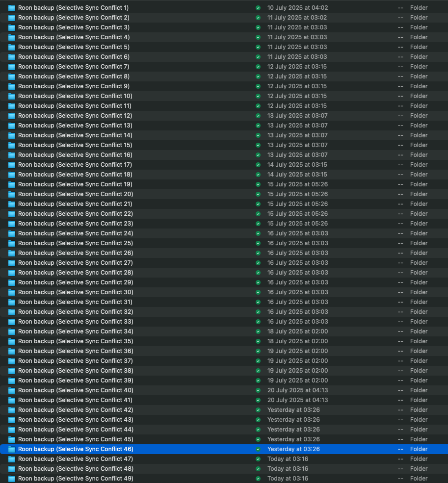Image resolution: width=448 pixels, height=483 pixels.
Task: Click the date cell of Conflict 21 row
Action: [x=297, y=204]
